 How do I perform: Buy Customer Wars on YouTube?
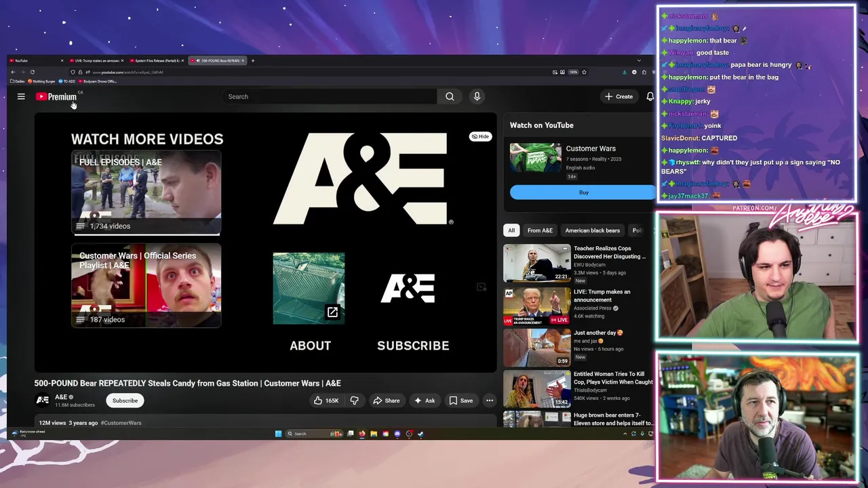click(583, 192)
